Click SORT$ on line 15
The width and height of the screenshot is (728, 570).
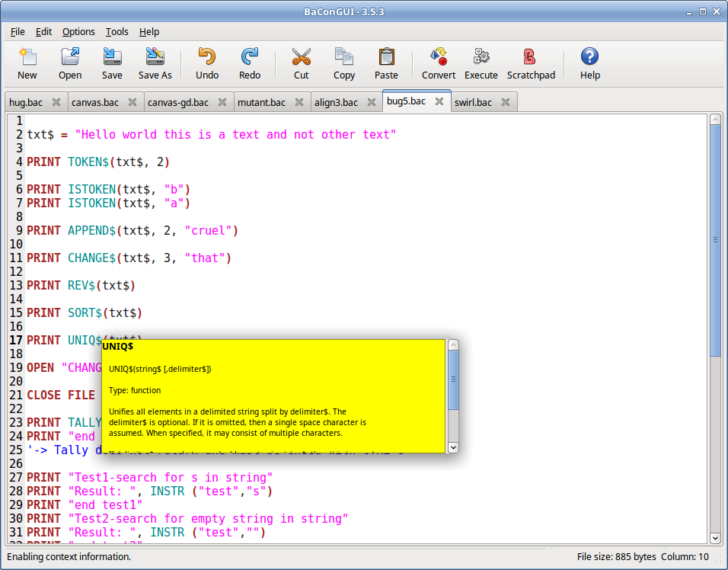point(85,313)
